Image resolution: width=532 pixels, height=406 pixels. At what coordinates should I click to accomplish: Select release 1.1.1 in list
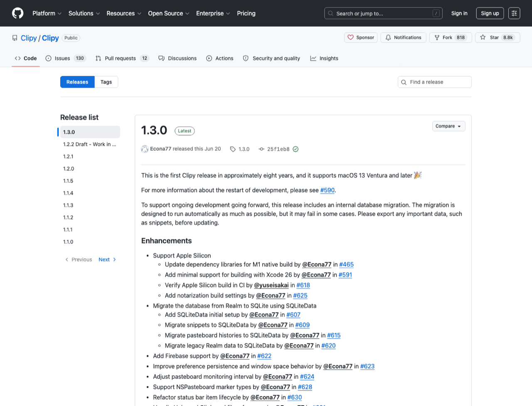(90, 230)
